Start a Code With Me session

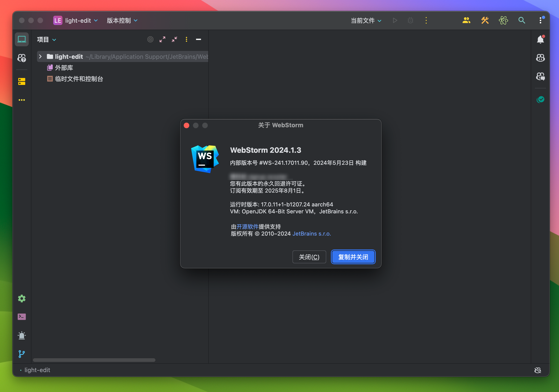point(466,20)
